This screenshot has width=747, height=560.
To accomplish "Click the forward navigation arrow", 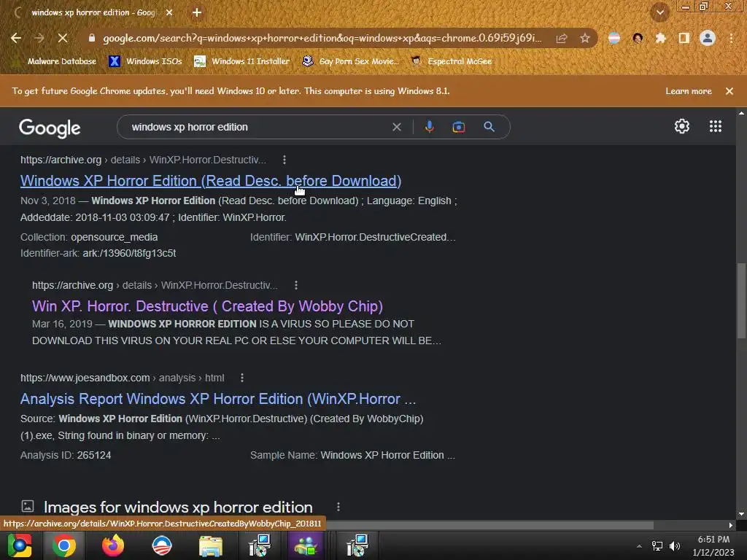I will point(39,38).
